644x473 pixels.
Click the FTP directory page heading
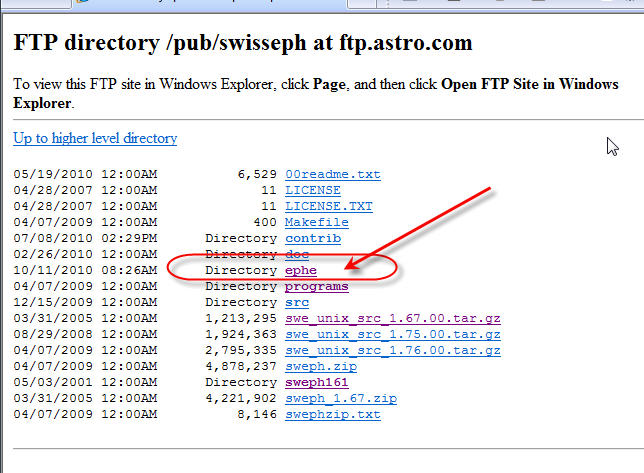[x=242, y=44]
